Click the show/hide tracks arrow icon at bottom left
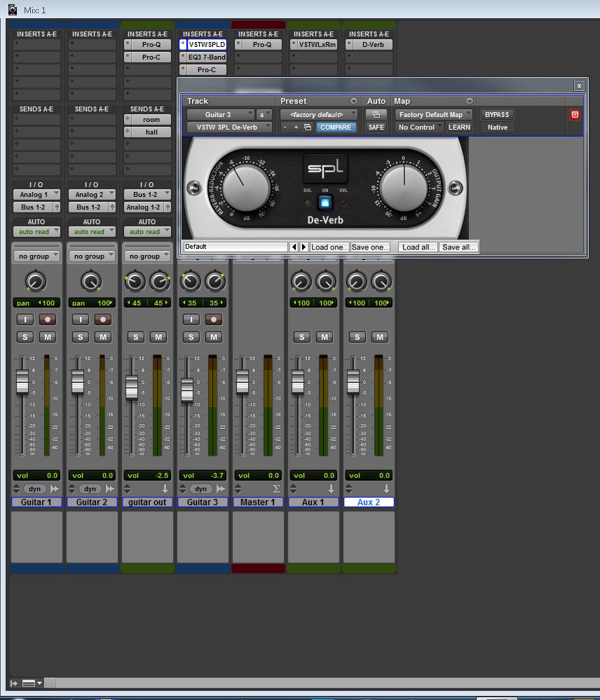This screenshot has width=600, height=700. pyautogui.click(x=14, y=683)
